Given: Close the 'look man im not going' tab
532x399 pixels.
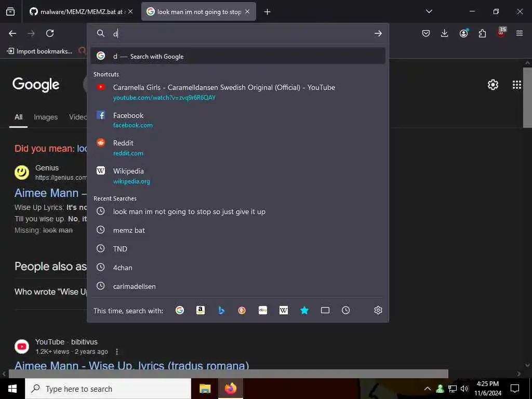Looking at the screenshot, I should [247, 11].
